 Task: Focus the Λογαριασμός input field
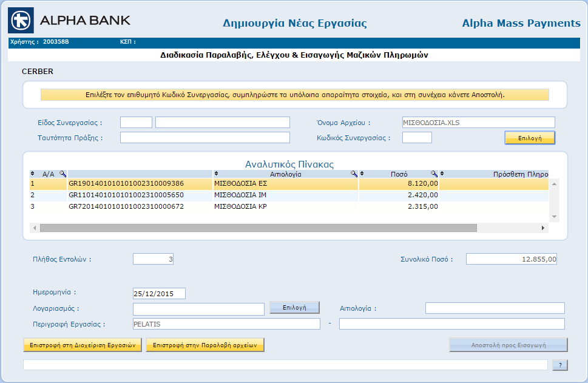click(199, 309)
